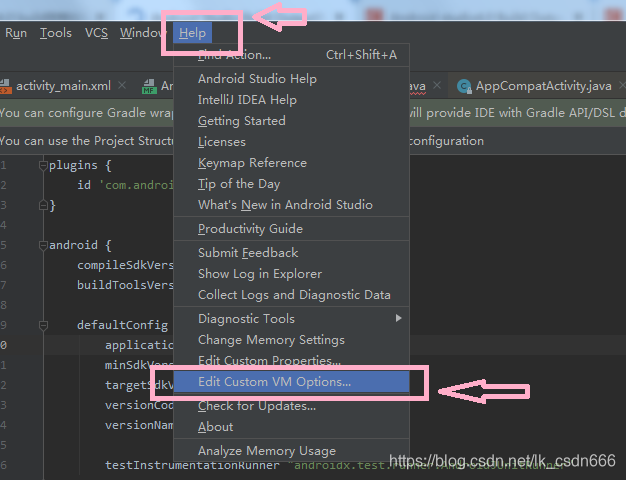This screenshot has width=626, height=480.
Task: Click the 'android {' code line
Action: pyautogui.click(x=80, y=245)
